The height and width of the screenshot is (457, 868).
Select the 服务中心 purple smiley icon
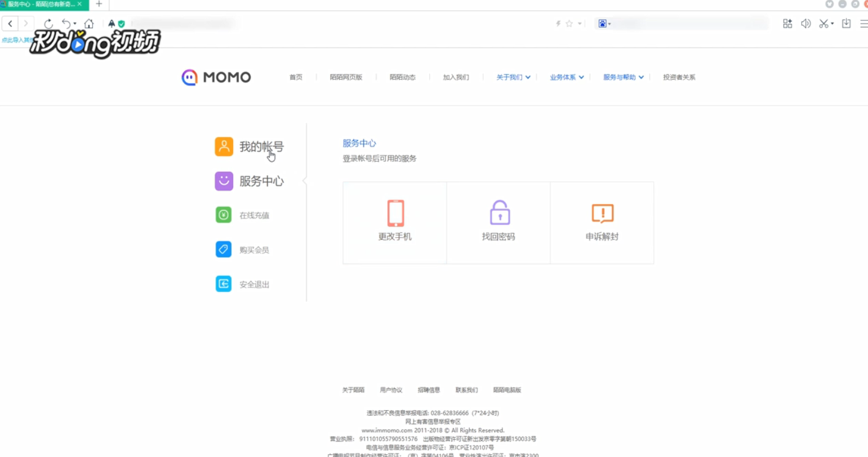[x=223, y=181]
